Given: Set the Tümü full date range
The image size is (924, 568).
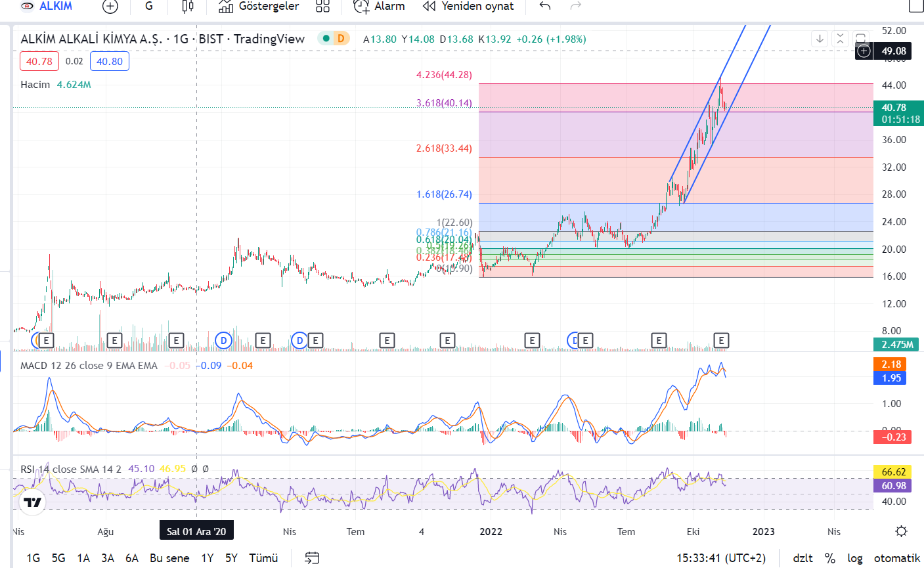Looking at the screenshot, I should coord(263,558).
